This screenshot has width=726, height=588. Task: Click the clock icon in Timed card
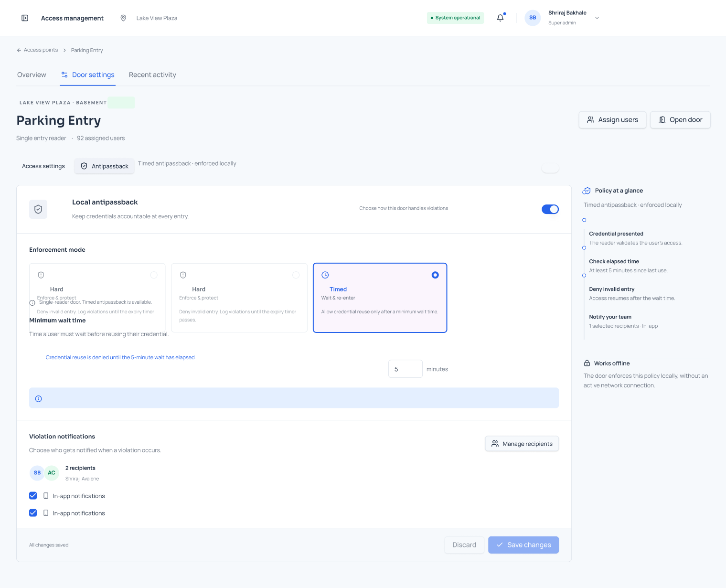325,275
